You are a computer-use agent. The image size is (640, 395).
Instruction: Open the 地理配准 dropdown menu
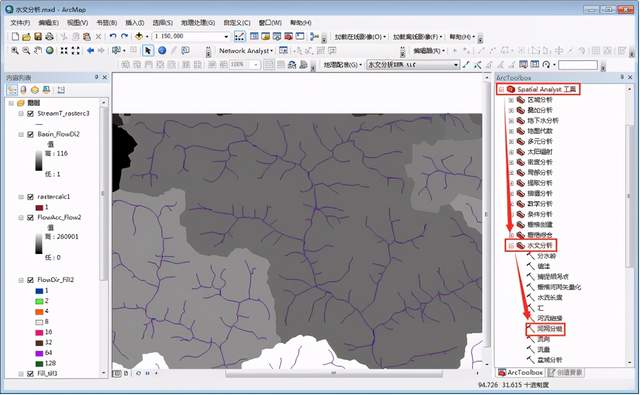[x=343, y=64]
